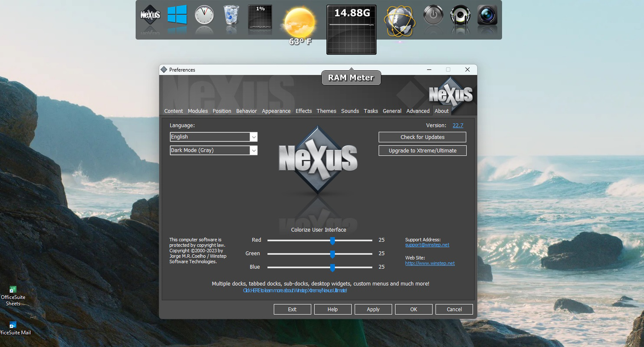Viewport: 644px width, 347px height.
Task: Click the copyright notice text
Action: click(x=198, y=251)
